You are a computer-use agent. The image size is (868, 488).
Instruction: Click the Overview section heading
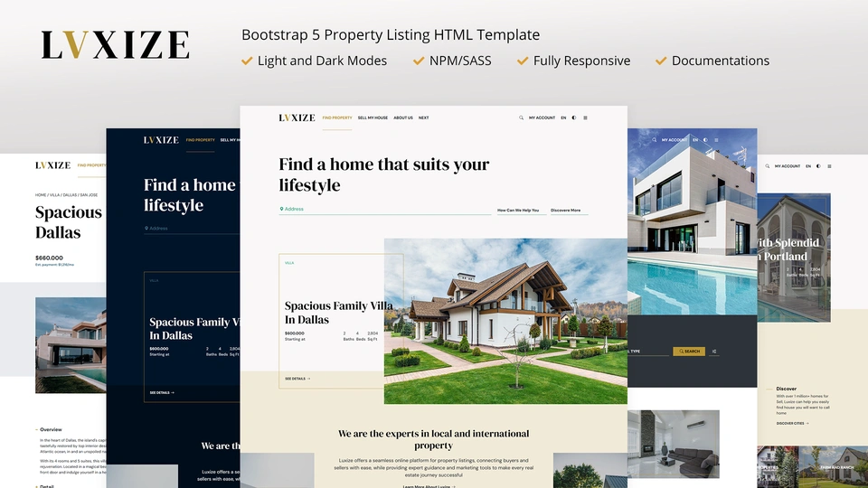pyautogui.click(x=51, y=429)
